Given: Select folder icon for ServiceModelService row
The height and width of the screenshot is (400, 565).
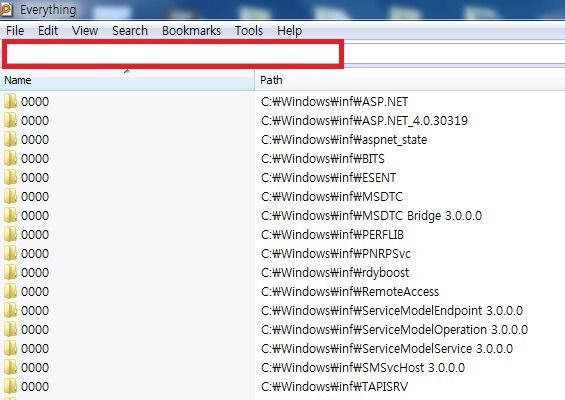Looking at the screenshot, I should point(10,348).
